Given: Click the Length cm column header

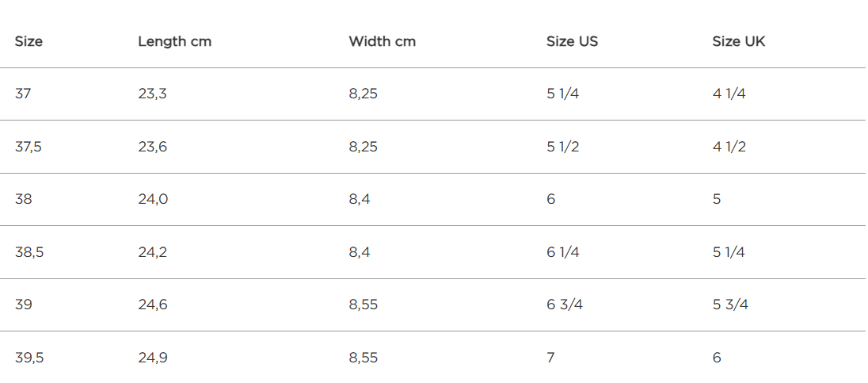Looking at the screenshot, I should click(x=174, y=41).
